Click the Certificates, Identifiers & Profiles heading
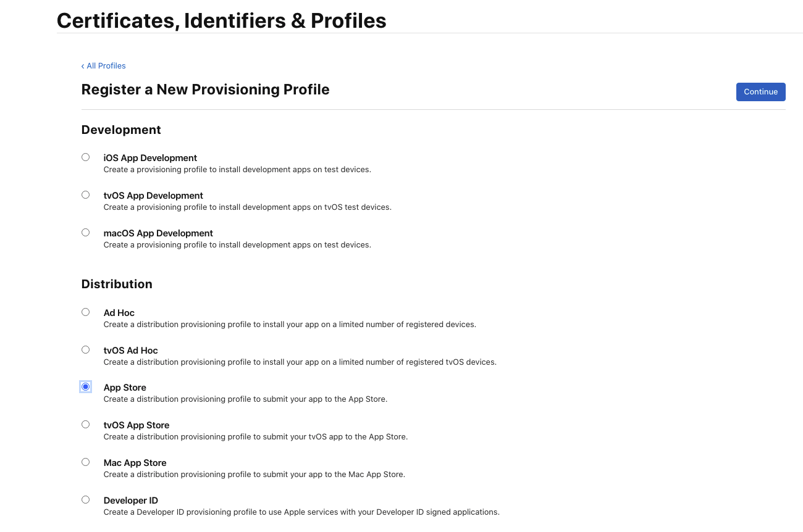 click(221, 20)
